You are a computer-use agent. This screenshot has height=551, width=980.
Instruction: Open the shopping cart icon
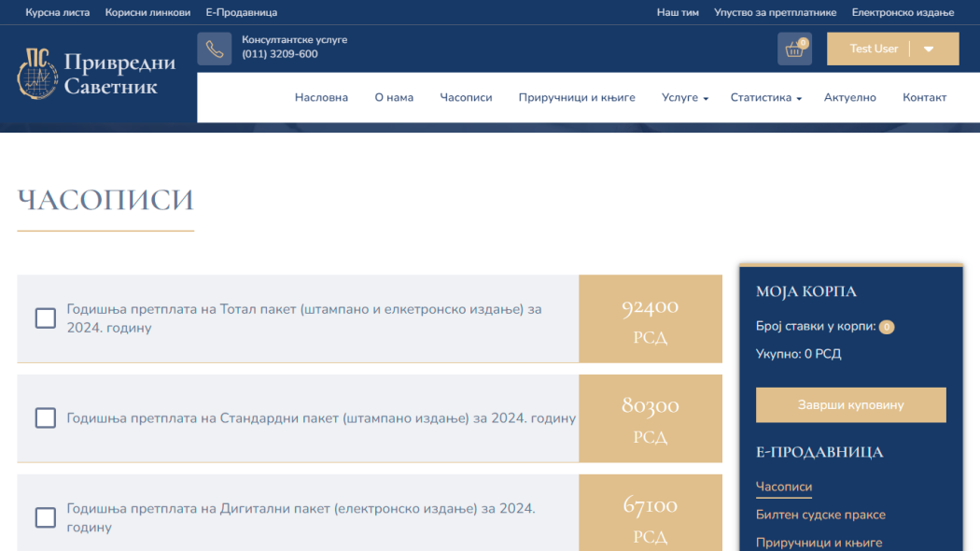(793, 49)
